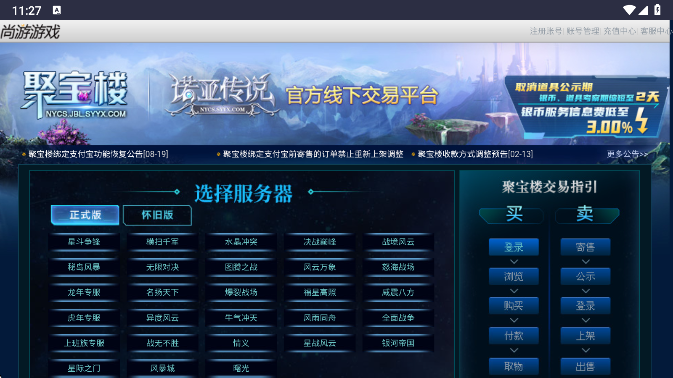Open the 牛气冲天 server
The image size is (673, 378).
[x=241, y=318]
